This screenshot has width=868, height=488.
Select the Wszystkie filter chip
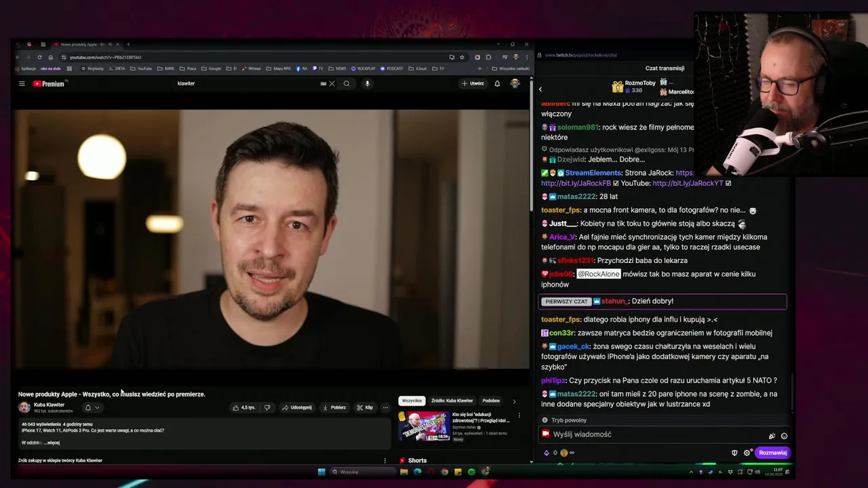coord(412,401)
